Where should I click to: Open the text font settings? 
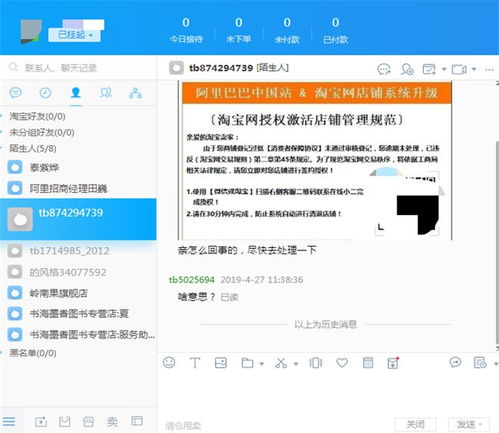(x=195, y=363)
